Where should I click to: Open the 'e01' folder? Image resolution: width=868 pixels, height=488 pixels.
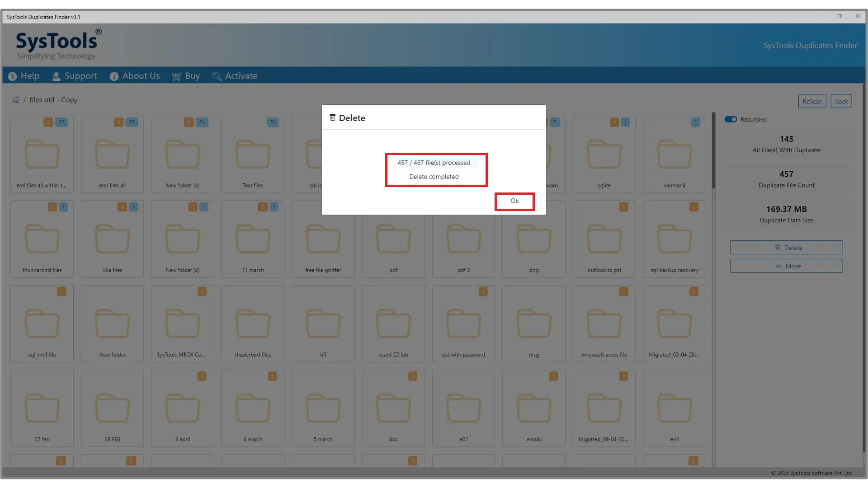(463, 408)
